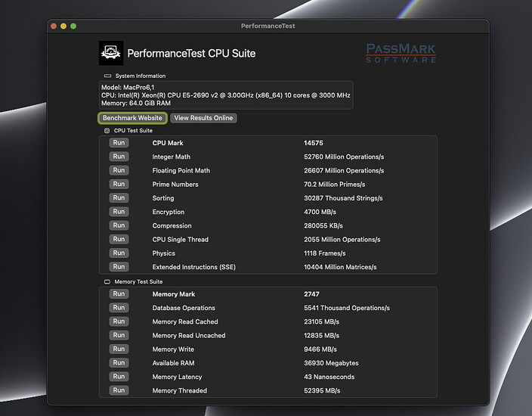Image resolution: width=532 pixels, height=416 pixels.
Task: Run the Floating Point Math test
Action: [x=119, y=170]
